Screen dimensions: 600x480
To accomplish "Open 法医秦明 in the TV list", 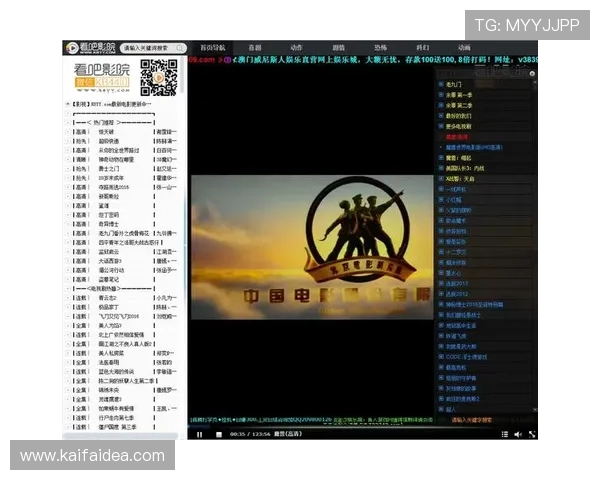I will click(109, 362).
